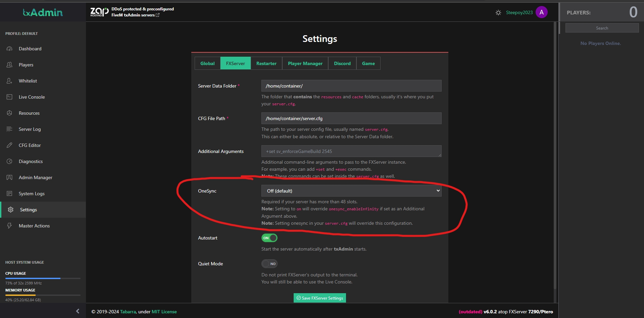Turn off the Autostart switch
This screenshot has width=644, height=318.
tap(269, 238)
